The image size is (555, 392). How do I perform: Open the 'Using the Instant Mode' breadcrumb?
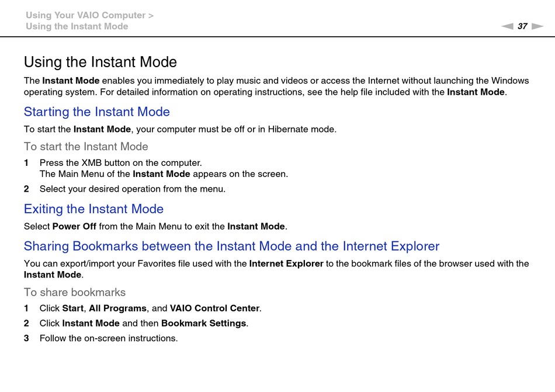click(77, 26)
